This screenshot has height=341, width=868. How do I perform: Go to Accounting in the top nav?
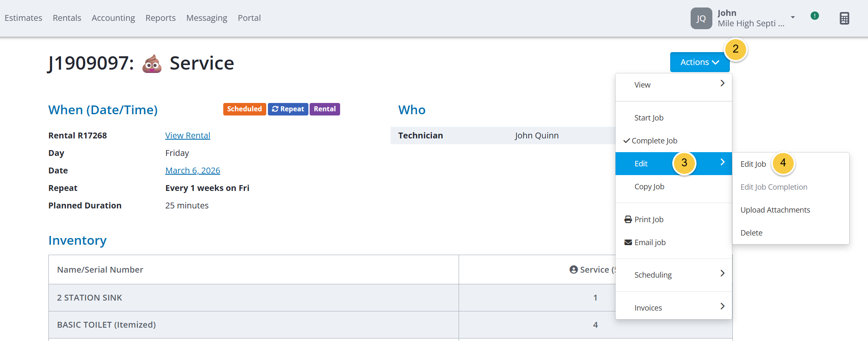113,18
